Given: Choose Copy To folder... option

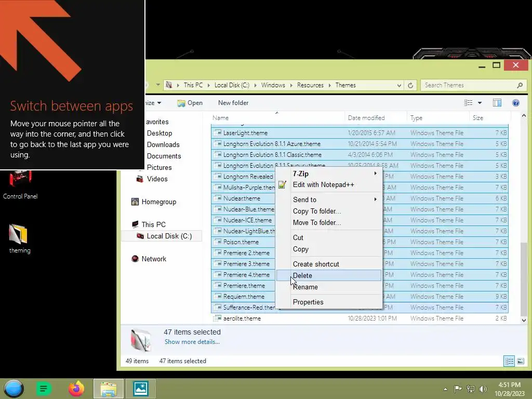Looking at the screenshot, I should coord(328,211).
